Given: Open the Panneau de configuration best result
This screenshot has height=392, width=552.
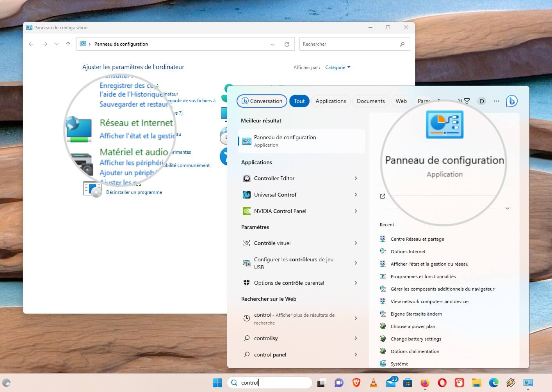Looking at the screenshot, I should tap(302, 141).
